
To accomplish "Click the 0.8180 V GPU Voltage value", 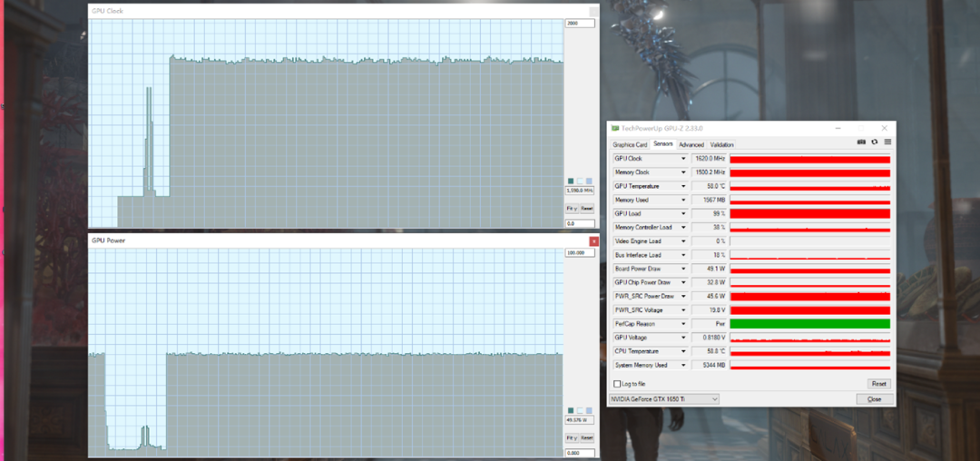I will click(x=710, y=338).
